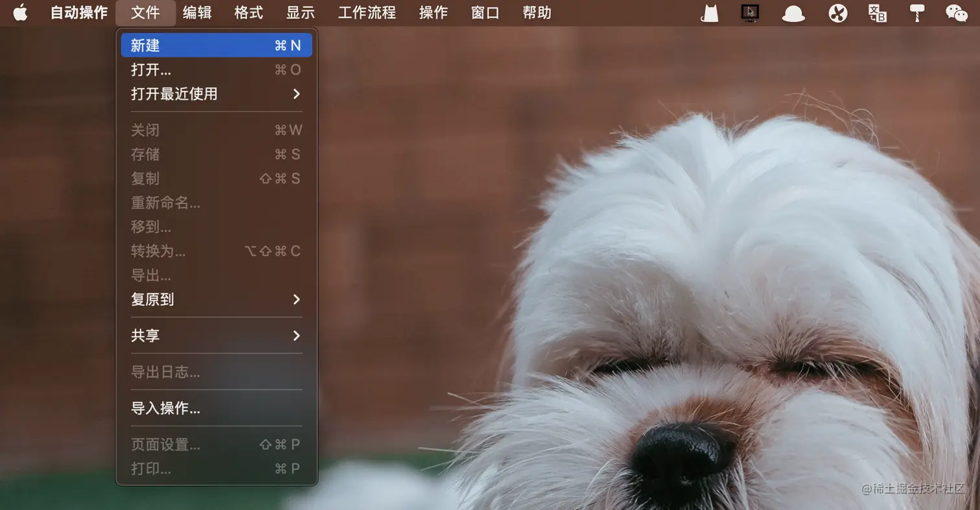
Task: Choose 打开... from the file menu
Action: [x=216, y=69]
